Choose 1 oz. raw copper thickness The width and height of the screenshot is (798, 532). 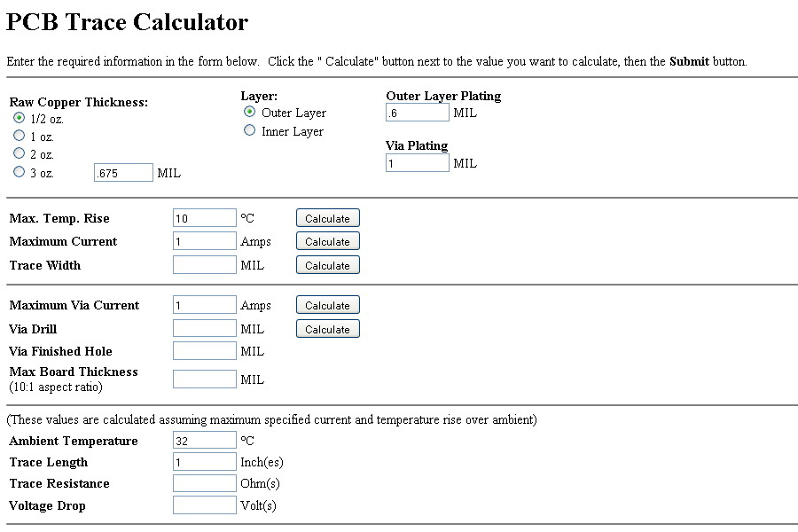19,136
